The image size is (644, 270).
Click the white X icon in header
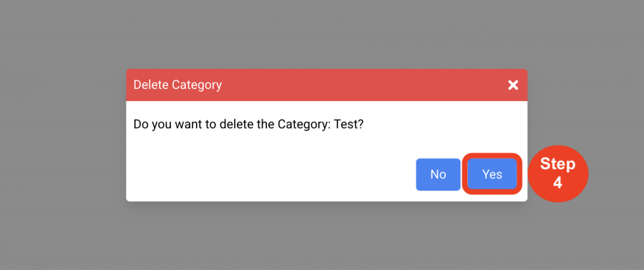512,85
